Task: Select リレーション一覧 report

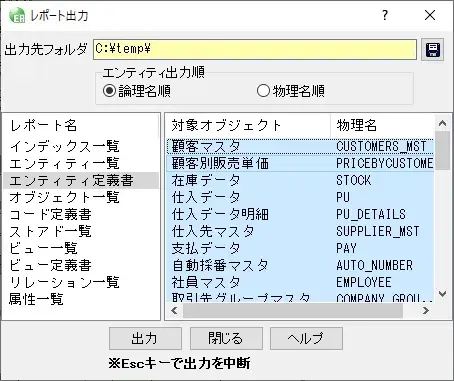Action: [81, 282]
